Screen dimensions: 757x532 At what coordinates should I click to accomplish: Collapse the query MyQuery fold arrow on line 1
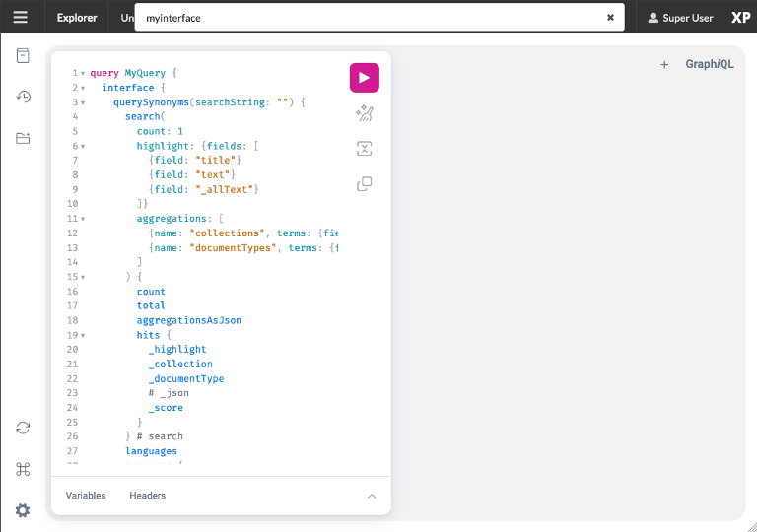pos(83,73)
